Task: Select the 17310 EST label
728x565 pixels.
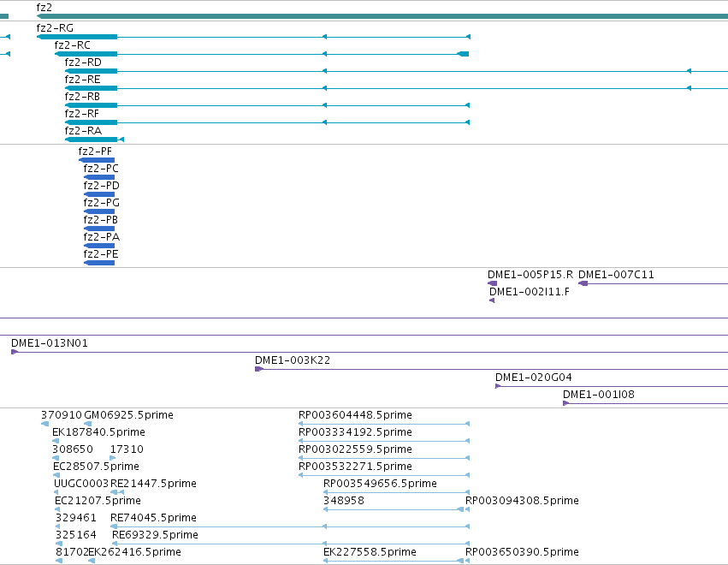Action: pos(127,449)
